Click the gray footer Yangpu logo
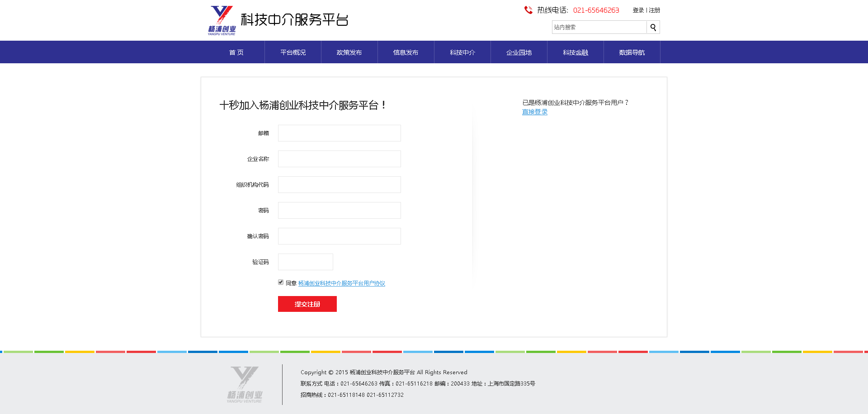The height and width of the screenshot is (414, 868). point(245,385)
